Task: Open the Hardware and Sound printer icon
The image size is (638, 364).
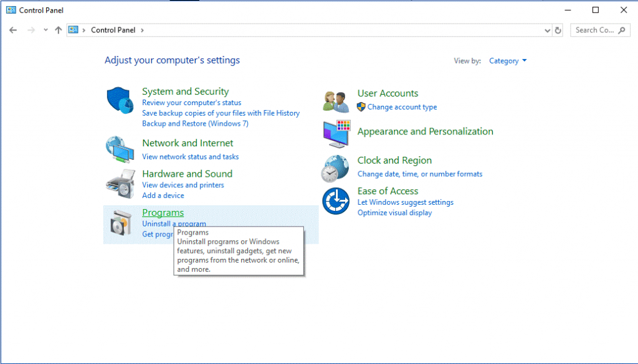Action: coord(120,184)
